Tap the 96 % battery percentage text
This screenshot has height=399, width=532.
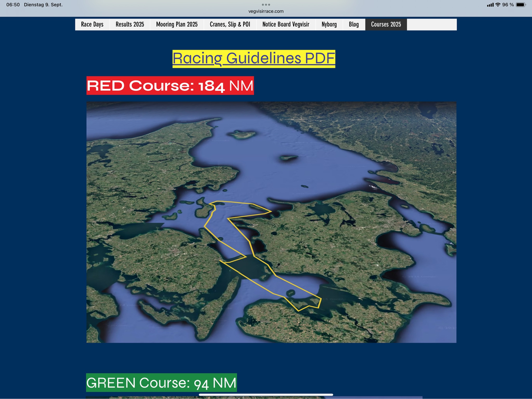[x=508, y=4]
